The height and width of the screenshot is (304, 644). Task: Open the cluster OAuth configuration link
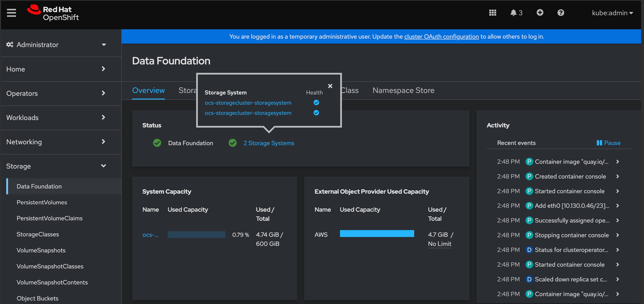coord(442,37)
